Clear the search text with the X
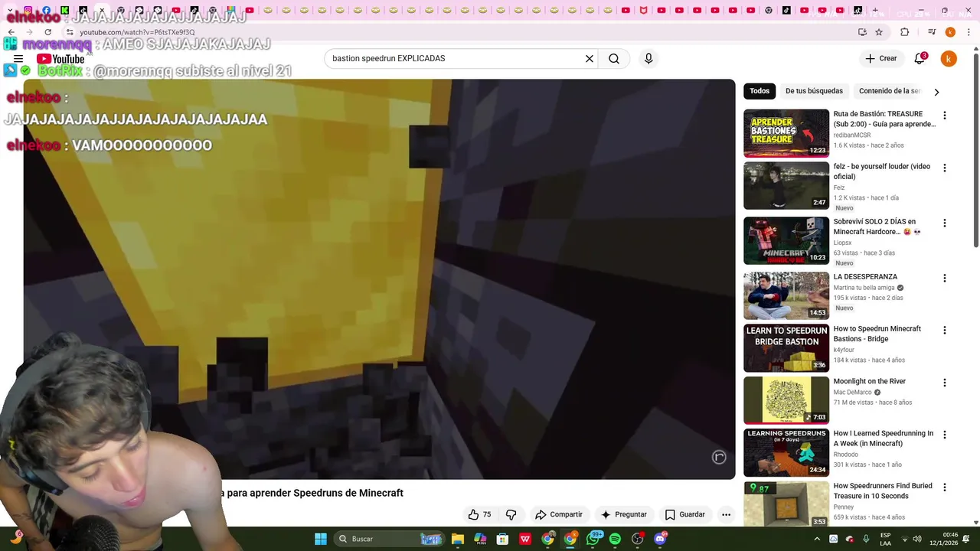The width and height of the screenshot is (980, 551). coord(590,59)
